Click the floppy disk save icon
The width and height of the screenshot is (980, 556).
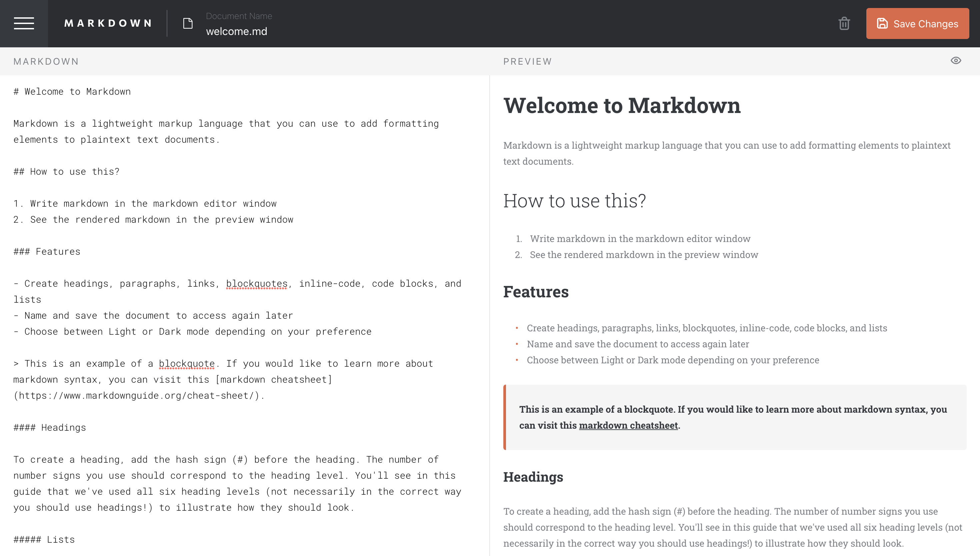tap(882, 23)
